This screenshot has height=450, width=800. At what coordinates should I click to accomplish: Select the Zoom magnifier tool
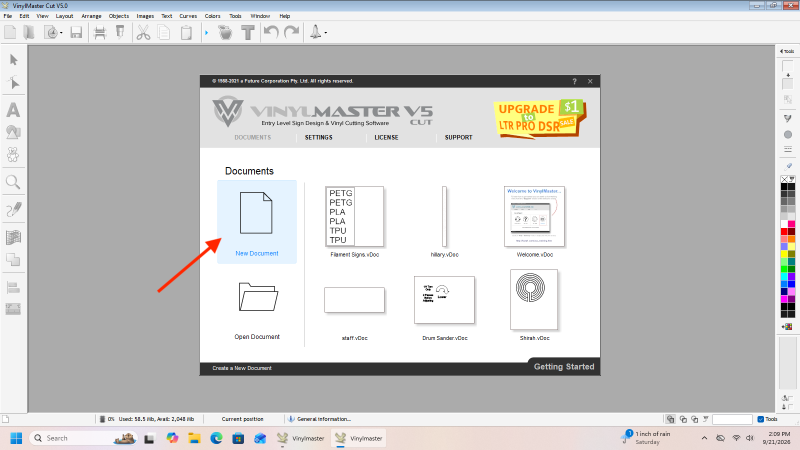pos(13,182)
